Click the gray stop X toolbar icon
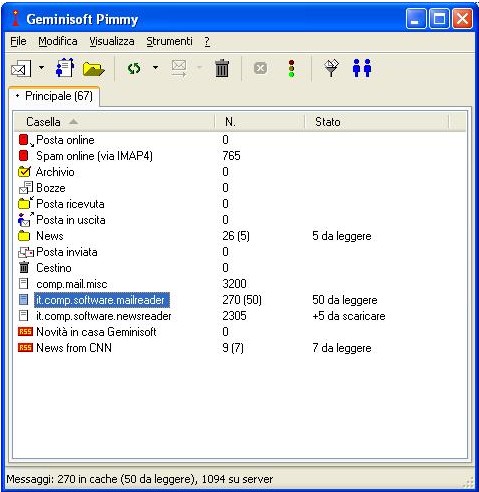Image resolution: width=479 pixels, height=492 pixels. [x=260, y=68]
